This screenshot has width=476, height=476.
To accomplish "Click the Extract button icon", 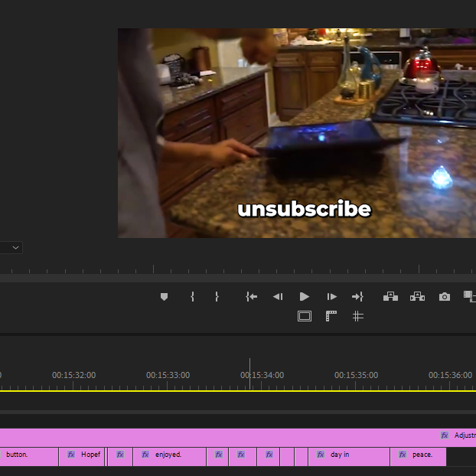I will [417, 296].
